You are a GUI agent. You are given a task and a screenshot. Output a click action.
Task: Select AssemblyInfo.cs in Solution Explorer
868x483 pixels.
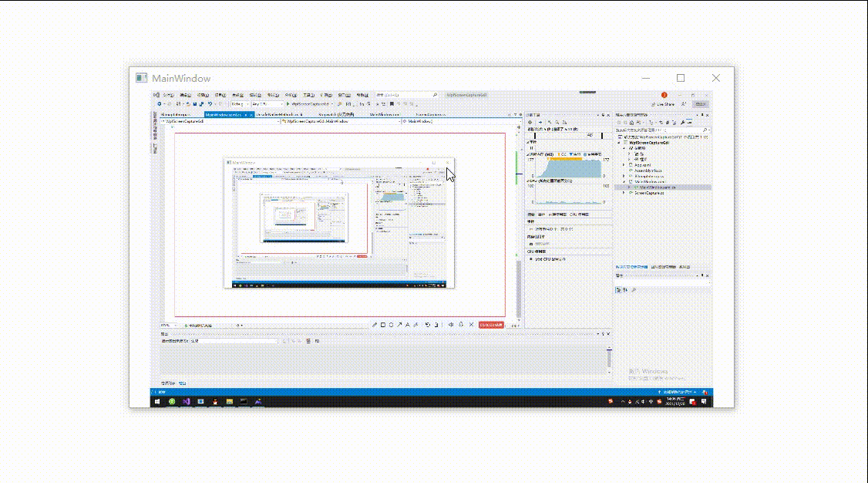click(x=648, y=171)
